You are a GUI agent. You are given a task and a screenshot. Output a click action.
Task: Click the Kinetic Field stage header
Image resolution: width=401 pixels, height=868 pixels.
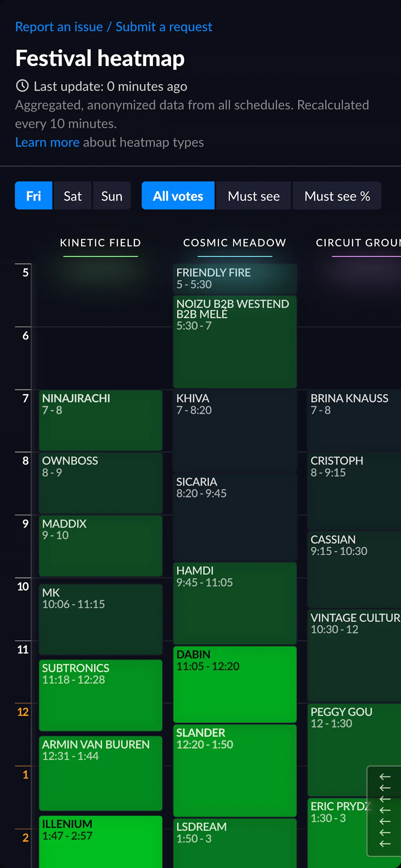click(x=100, y=243)
